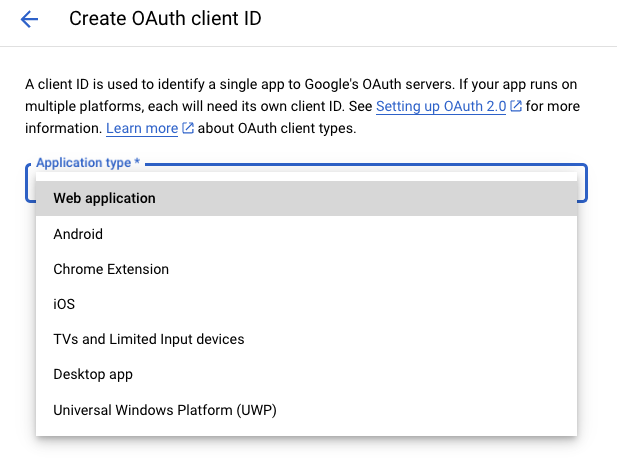617x459 pixels.
Task: Click the 'about OAuth client types' text
Action: 277,128
